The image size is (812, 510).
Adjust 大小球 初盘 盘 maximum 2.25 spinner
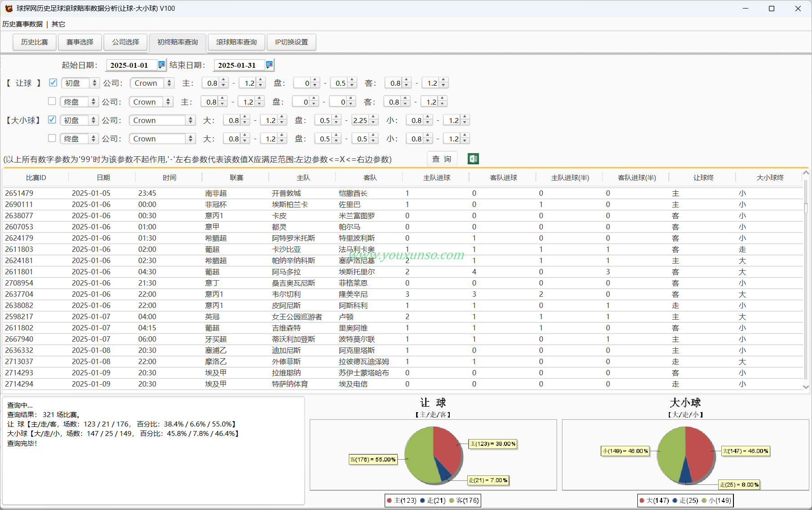pos(365,120)
